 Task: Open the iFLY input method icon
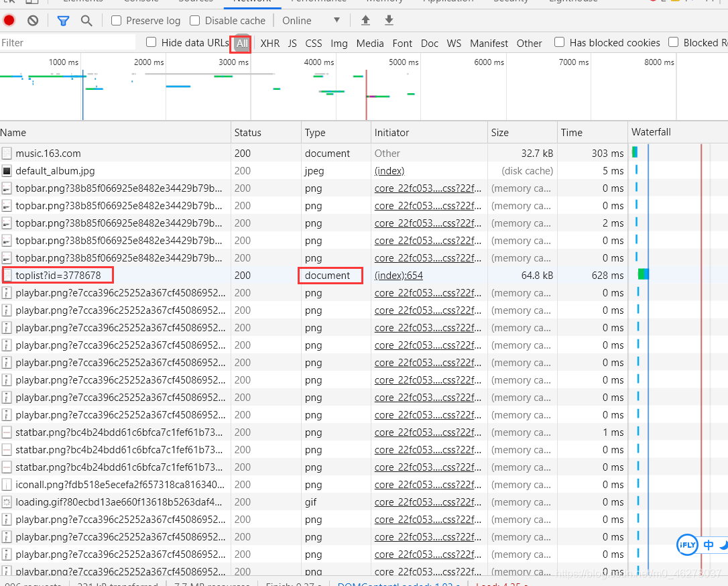click(x=687, y=544)
